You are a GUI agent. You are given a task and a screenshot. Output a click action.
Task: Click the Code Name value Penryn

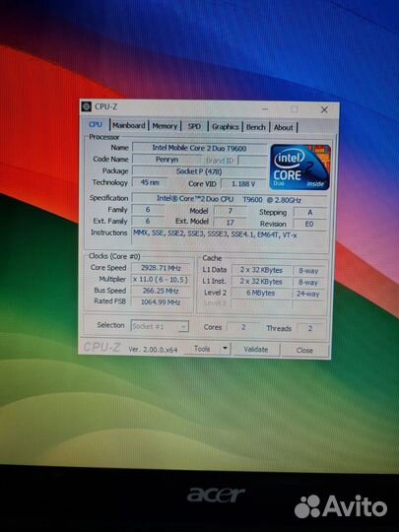pos(166,160)
